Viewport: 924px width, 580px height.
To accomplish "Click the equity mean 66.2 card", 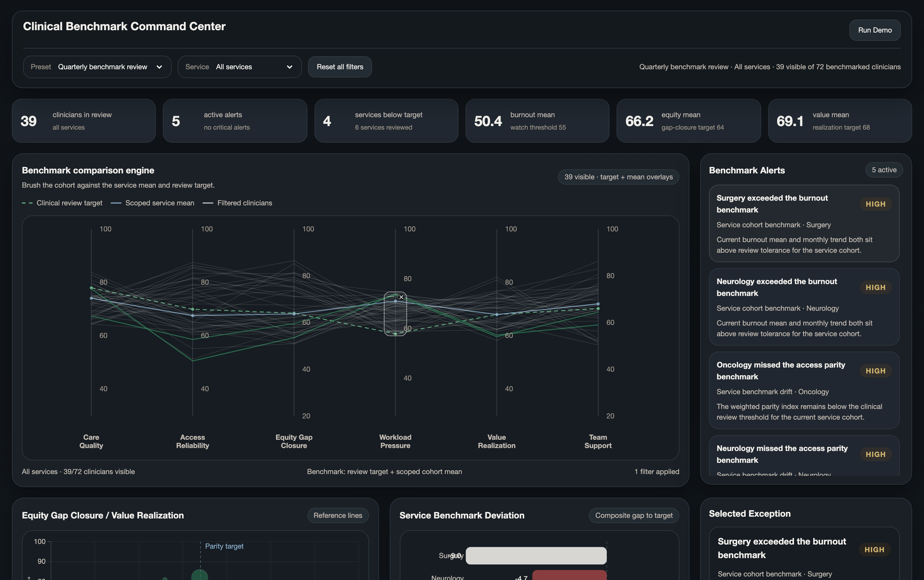I will (688, 121).
